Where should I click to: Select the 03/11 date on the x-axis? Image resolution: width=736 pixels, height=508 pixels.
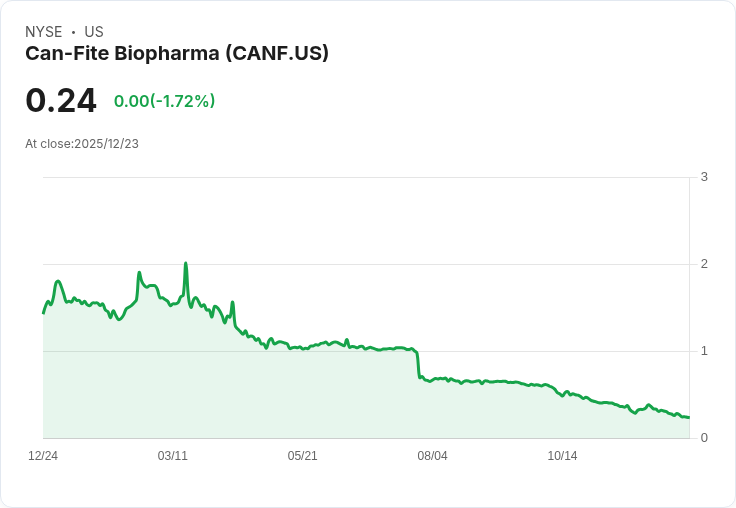pos(173,456)
